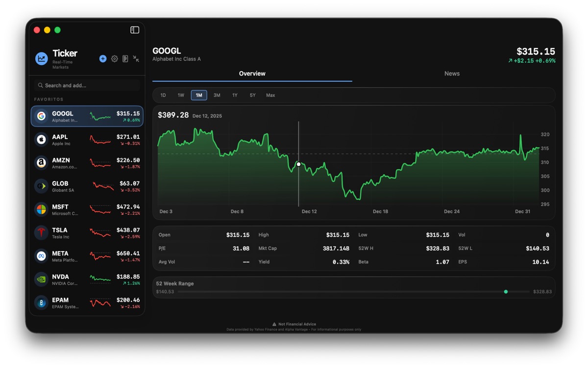
Task: Click the Microsoft logo icon in favorites
Action: 42,210
